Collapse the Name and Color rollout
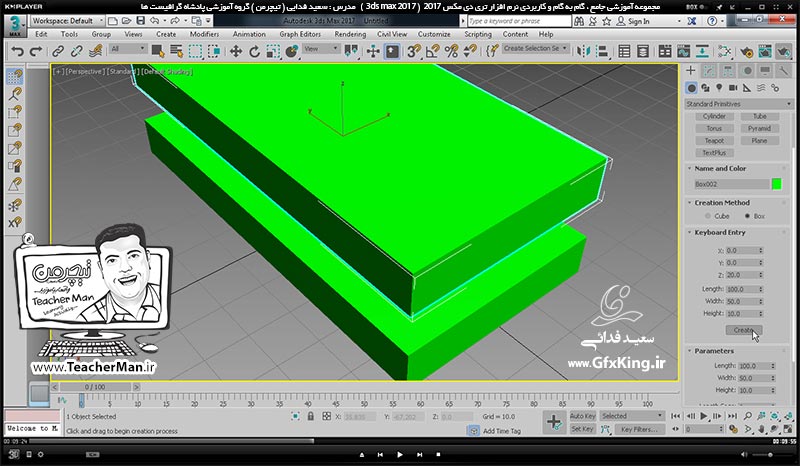Image resolution: width=800 pixels, height=466 pixels. (720, 168)
